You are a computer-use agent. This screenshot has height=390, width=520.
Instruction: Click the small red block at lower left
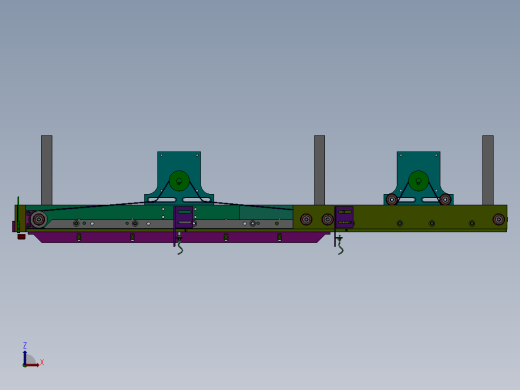point(21,237)
